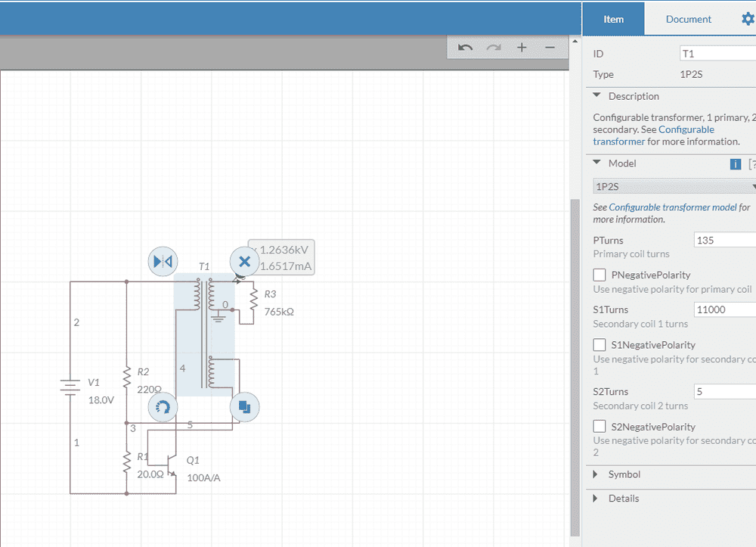The width and height of the screenshot is (756, 547).
Task: Zoom out with the minus icon
Action: (550, 48)
